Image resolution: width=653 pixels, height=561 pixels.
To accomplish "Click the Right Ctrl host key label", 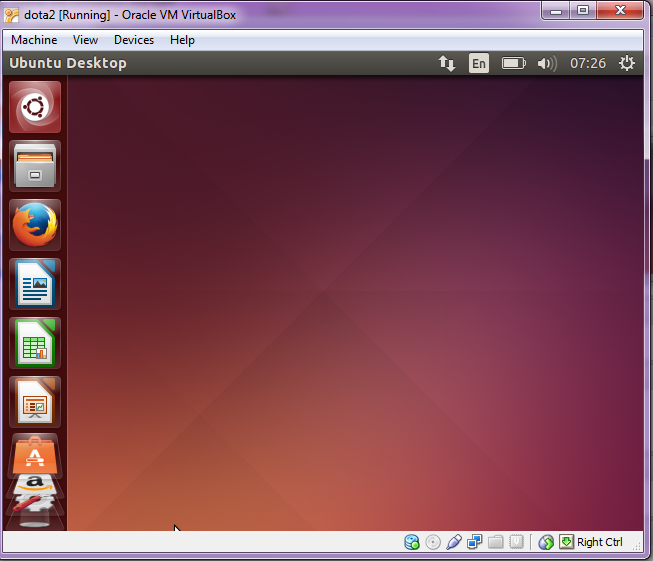I will [x=600, y=542].
